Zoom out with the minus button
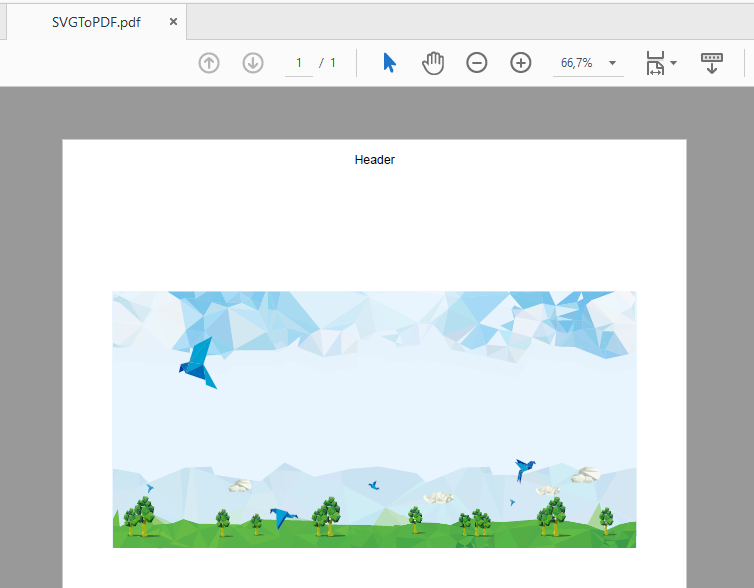The image size is (754, 588). pos(477,63)
